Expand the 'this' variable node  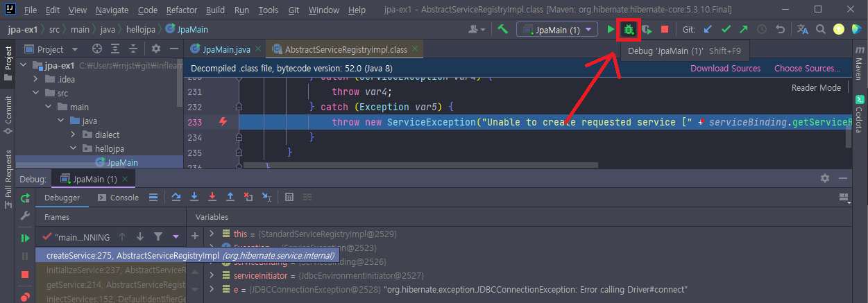[x=212, y=234]
